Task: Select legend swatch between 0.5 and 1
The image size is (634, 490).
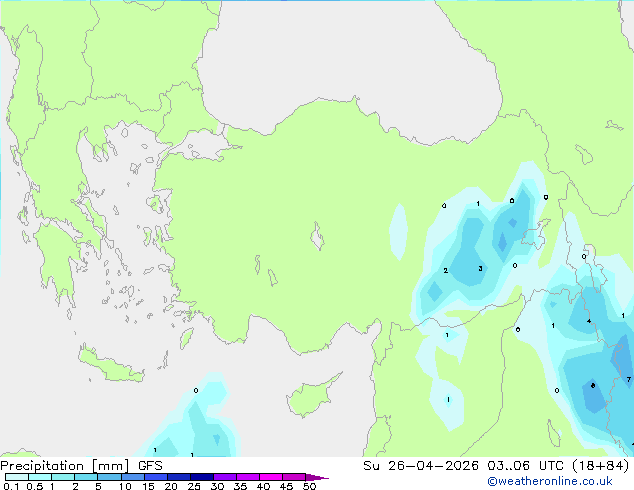Action: pos(40,477)
